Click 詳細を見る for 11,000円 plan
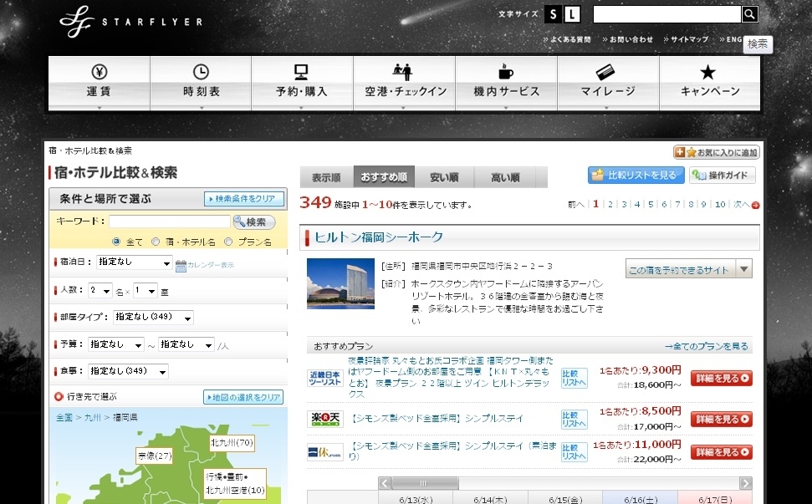The width and height of the screenshot is (812, 504). [722, 451]
